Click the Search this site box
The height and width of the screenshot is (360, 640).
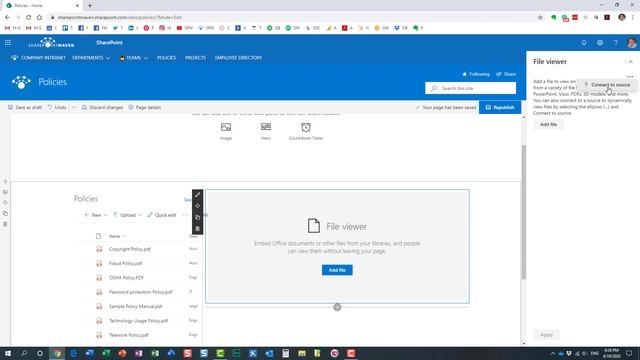point(471,88)
